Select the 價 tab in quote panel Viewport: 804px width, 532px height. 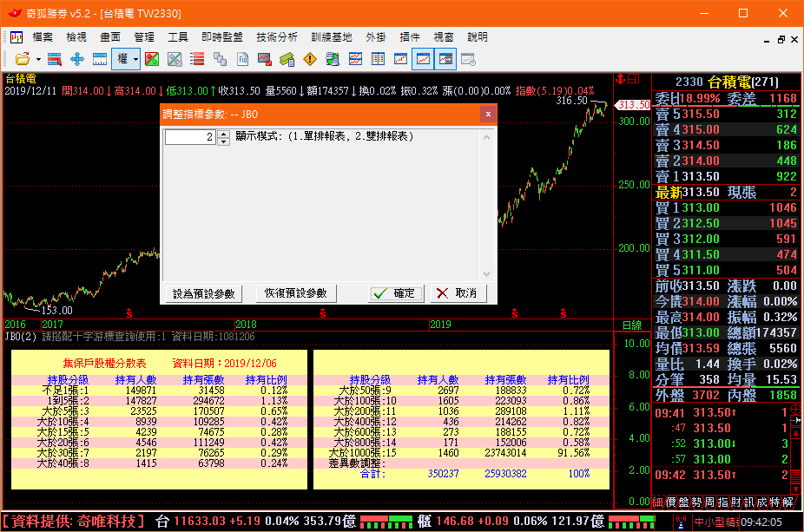click(670, 502)
